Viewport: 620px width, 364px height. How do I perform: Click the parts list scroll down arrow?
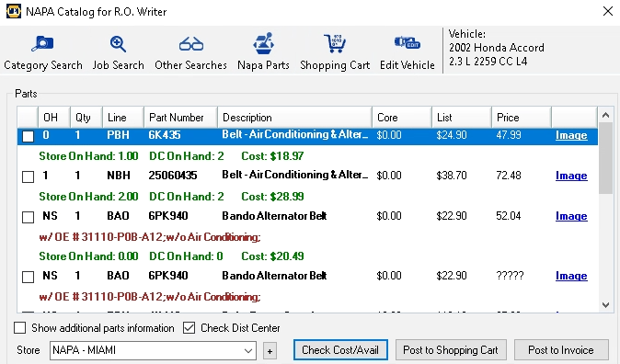[x=605, y=305]
